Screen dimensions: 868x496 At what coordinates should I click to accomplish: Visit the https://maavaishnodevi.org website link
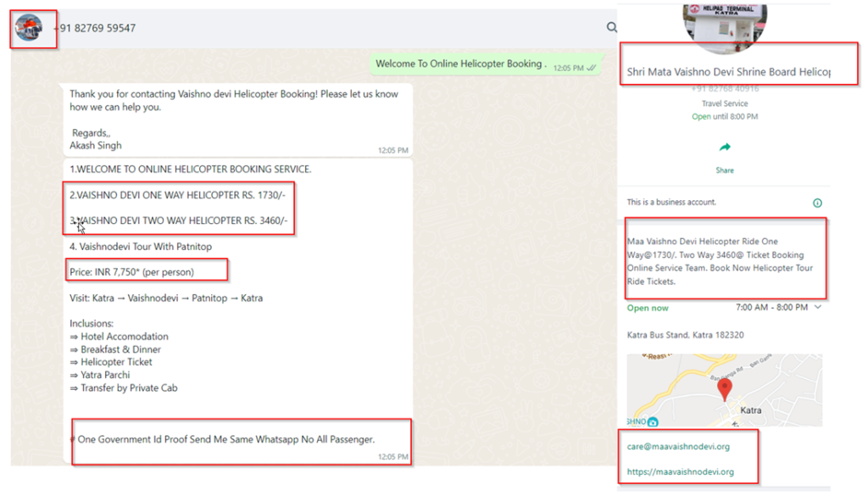pos(681,471)
